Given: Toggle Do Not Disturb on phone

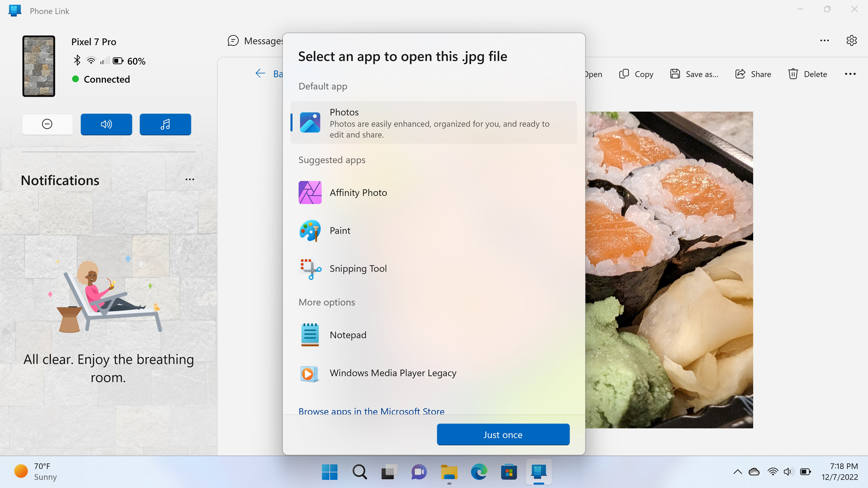Looking at the screenshot, I should 47,124.
